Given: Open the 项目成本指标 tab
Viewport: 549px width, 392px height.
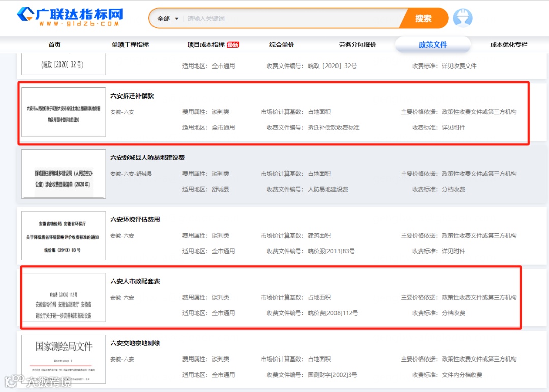Looking at the screenshot, I should point(206,44).
